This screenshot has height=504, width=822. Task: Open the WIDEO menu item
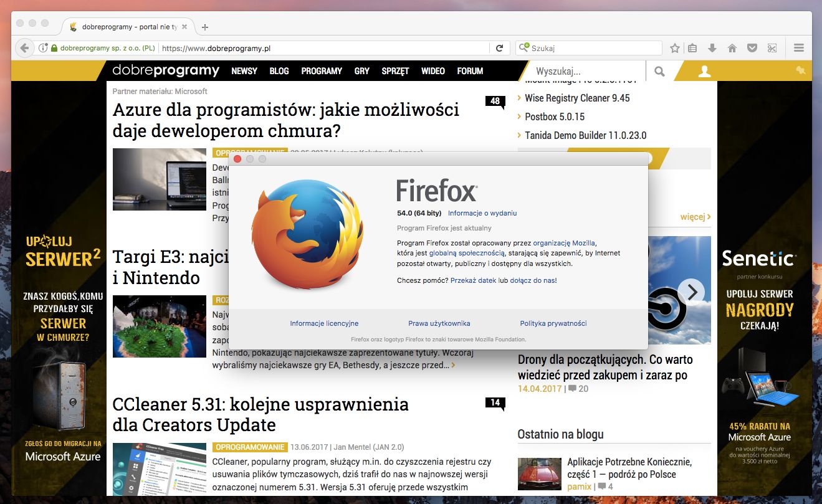point(433,71)
